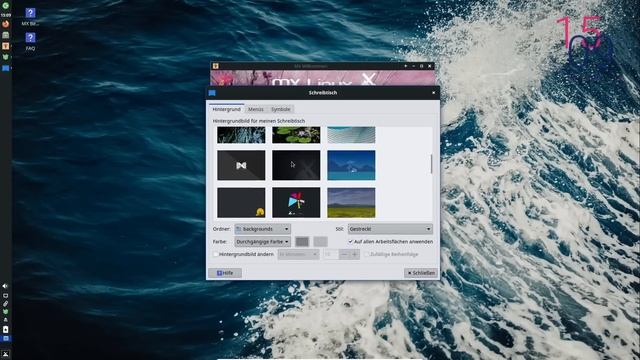Select the water lily wallpaper thumbnail

tap(296, 135)
